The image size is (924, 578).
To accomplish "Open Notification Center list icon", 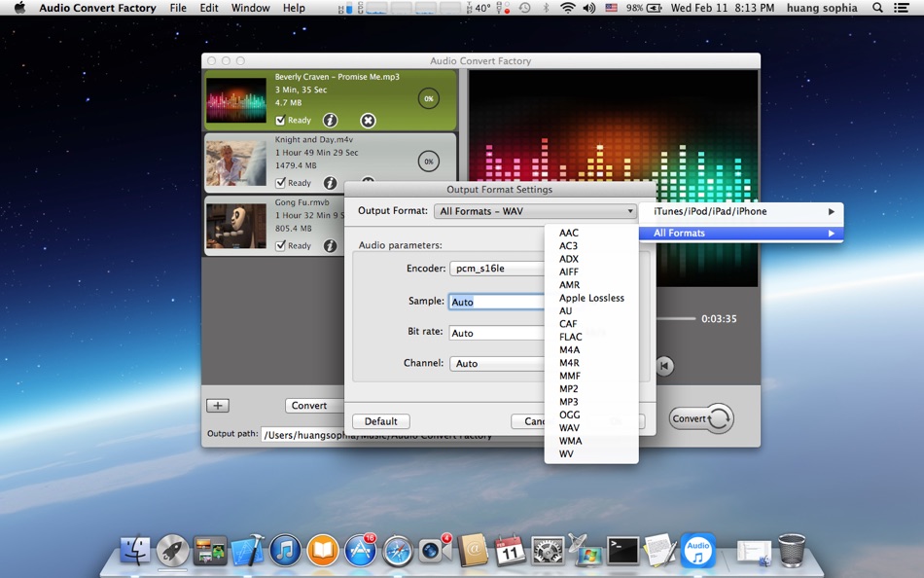I will (901, 8).
